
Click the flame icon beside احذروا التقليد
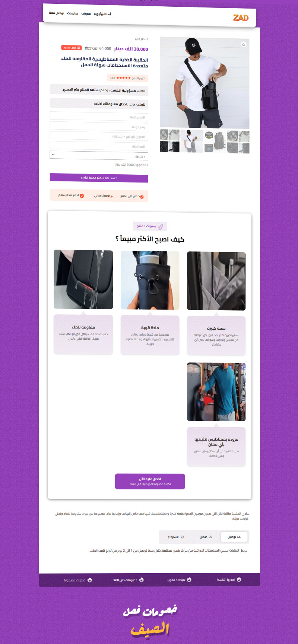[x=239, y=580]
